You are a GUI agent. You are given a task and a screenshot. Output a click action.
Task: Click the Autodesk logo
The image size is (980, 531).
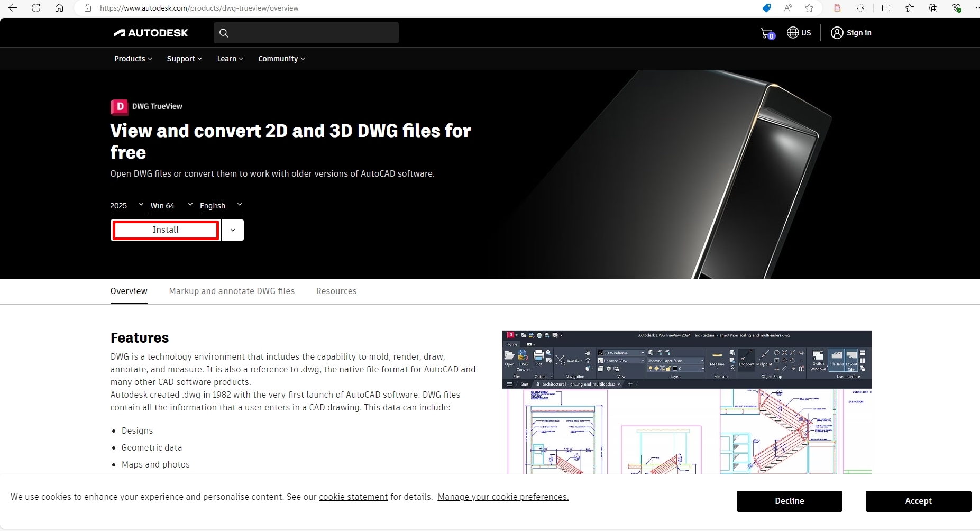(x=151, y=33)
